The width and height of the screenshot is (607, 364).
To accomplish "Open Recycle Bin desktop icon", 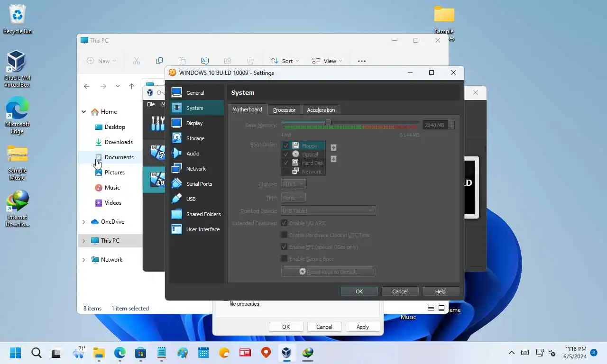I will pyautogui.click(x=18, y=19).
